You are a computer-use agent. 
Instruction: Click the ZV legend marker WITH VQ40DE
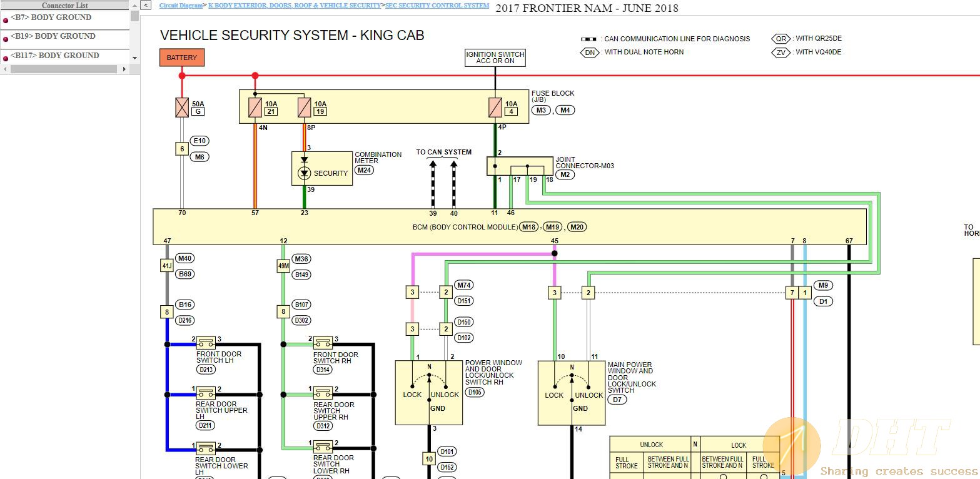coord(780,53)
